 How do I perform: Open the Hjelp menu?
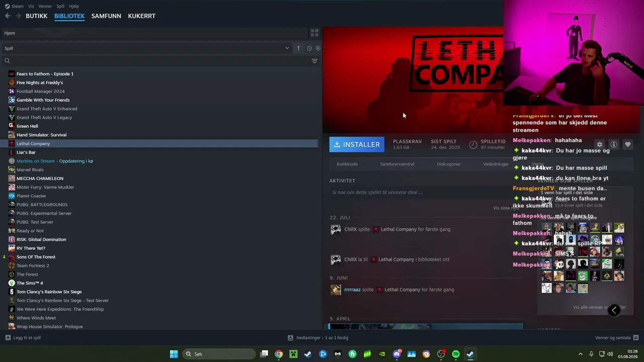tap(74, 6)
